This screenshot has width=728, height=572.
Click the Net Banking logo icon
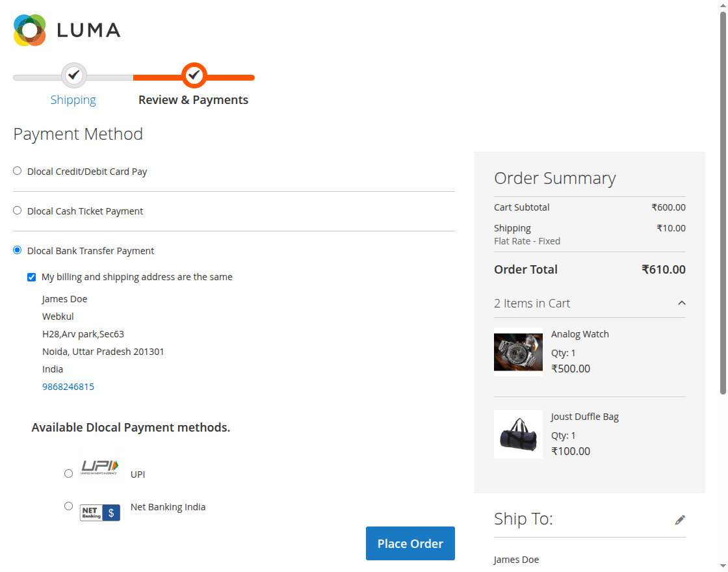[x=99, y=513]
